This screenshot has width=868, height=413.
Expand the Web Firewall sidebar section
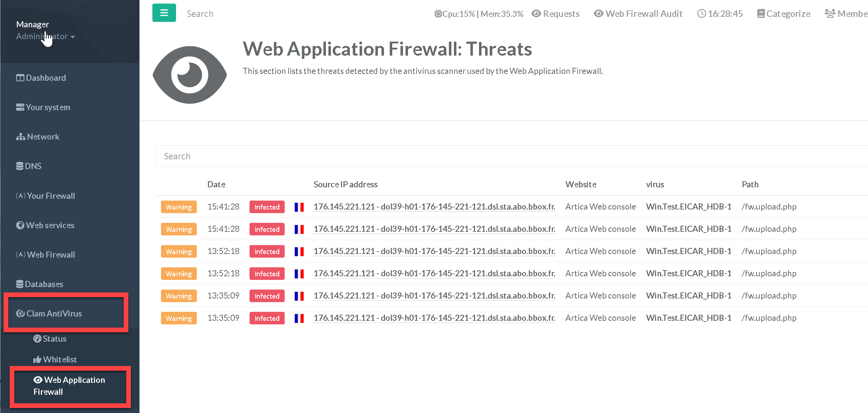pos(51,255)
